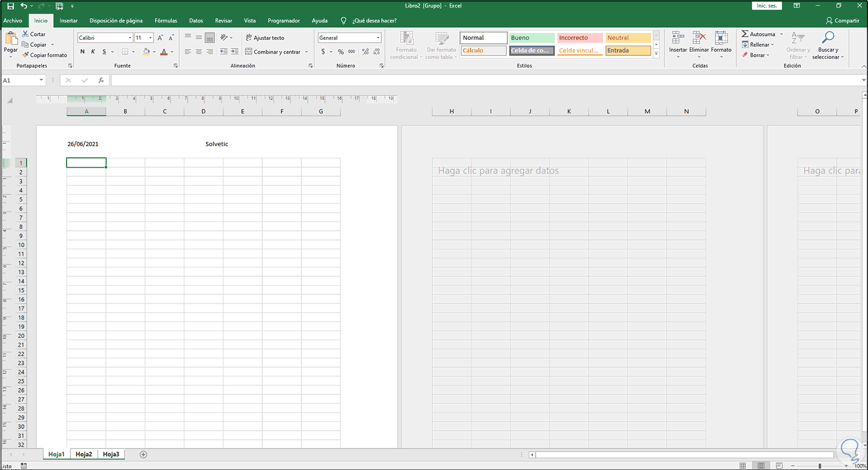Open Buscar y seleccionar magnifier

[x=828, y=38]
